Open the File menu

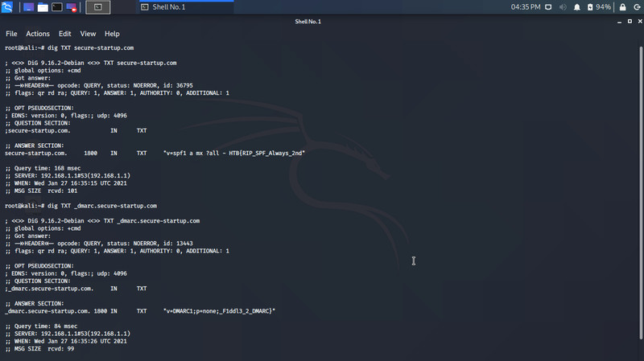tap(11, 34)
